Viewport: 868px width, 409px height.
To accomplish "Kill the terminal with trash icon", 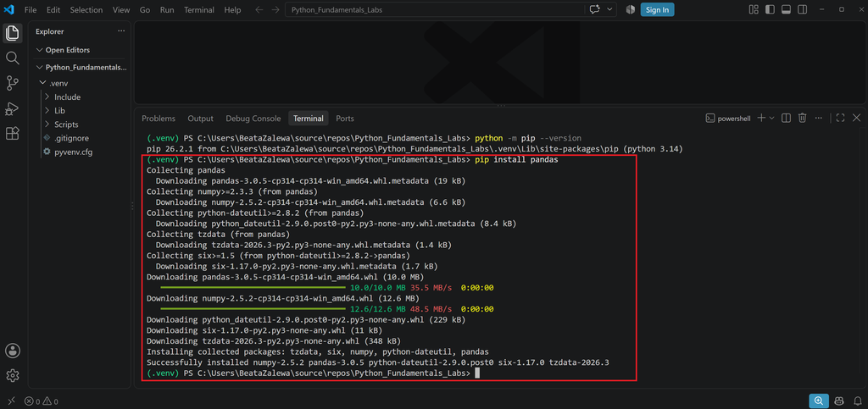I will point(802,118).
